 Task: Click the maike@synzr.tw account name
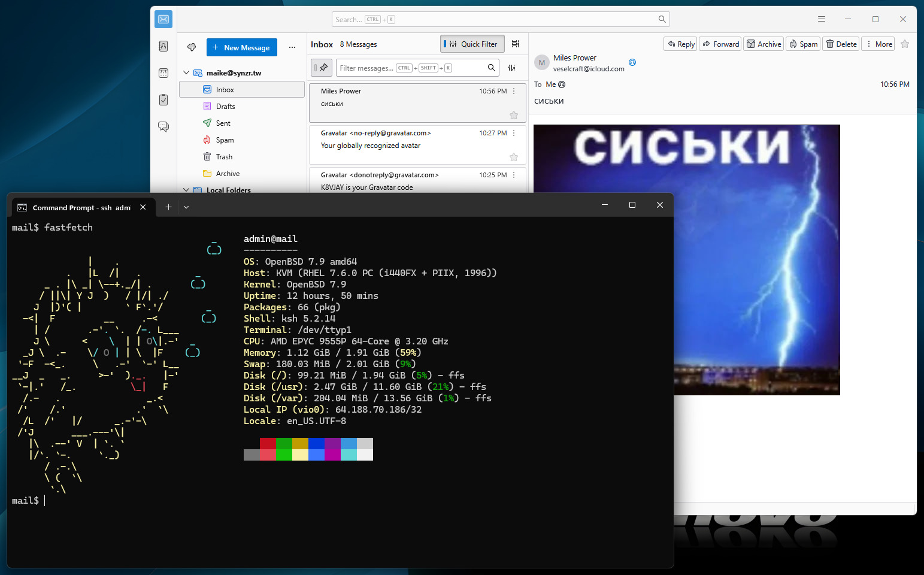pyautogui.click(x=234, y=72)
